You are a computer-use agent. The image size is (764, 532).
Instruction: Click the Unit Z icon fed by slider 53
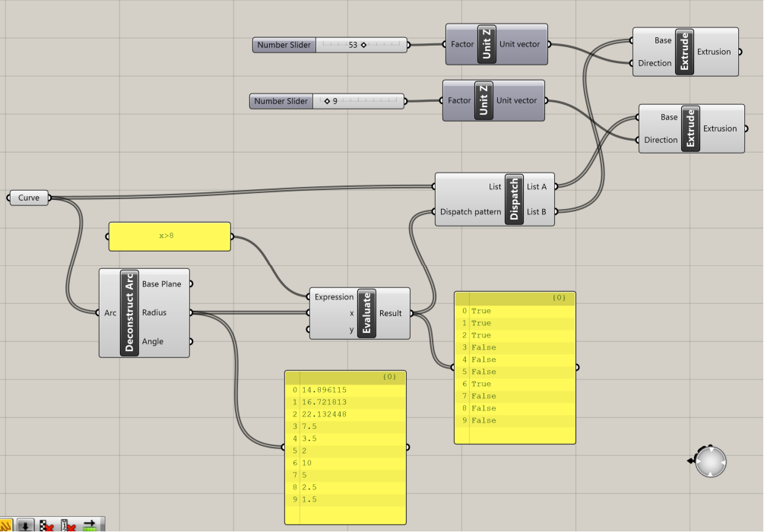(x=487, y=44)
